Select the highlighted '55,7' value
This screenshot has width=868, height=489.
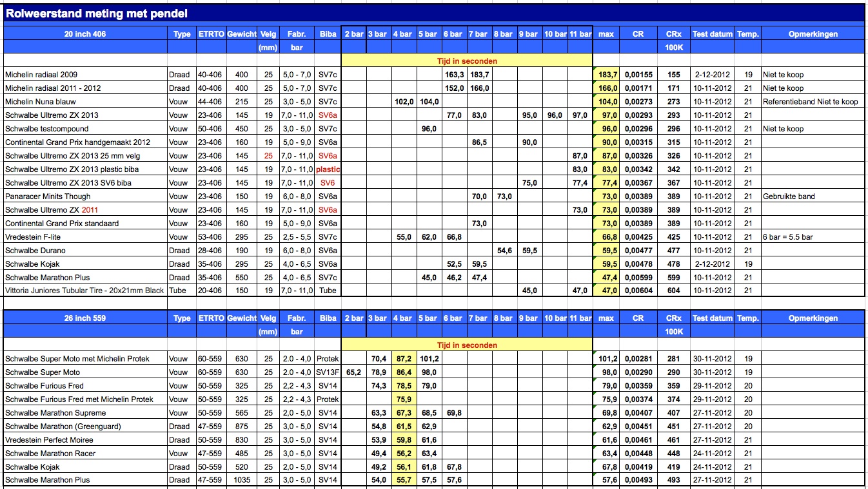pos(404,480)
